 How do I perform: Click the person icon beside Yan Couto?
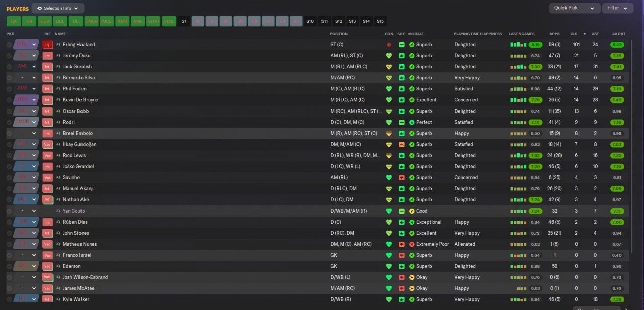(58, 211)
